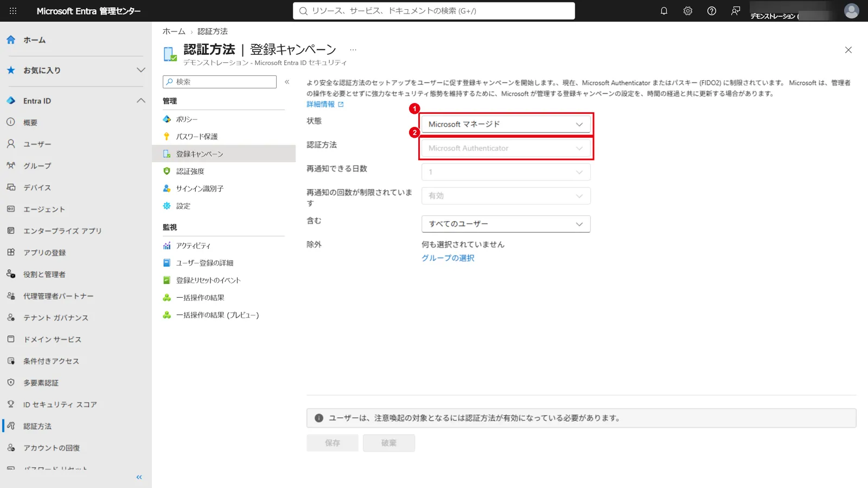Open the notifications bell icon
This screenshot has width=868, height=488.
pos(664,11)
